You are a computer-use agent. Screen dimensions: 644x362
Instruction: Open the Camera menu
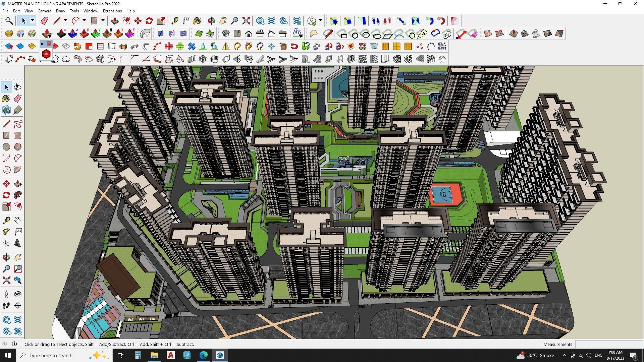[44, 11]
